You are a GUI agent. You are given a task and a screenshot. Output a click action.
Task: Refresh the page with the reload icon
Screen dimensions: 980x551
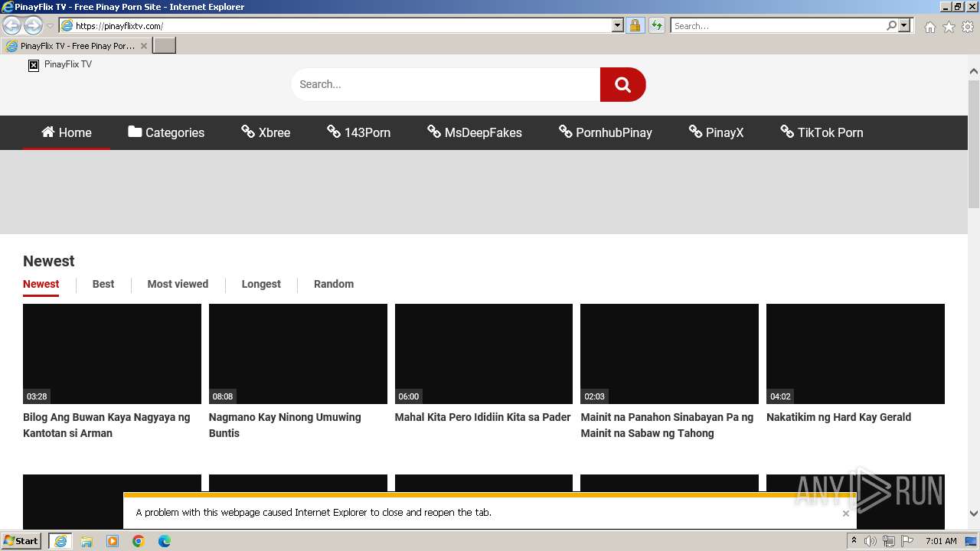657,25
